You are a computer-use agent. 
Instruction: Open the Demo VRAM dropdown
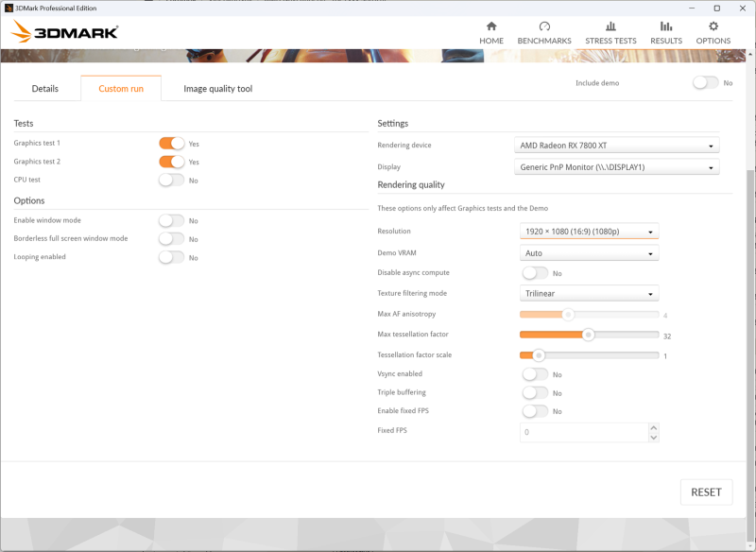click(589, 253)
